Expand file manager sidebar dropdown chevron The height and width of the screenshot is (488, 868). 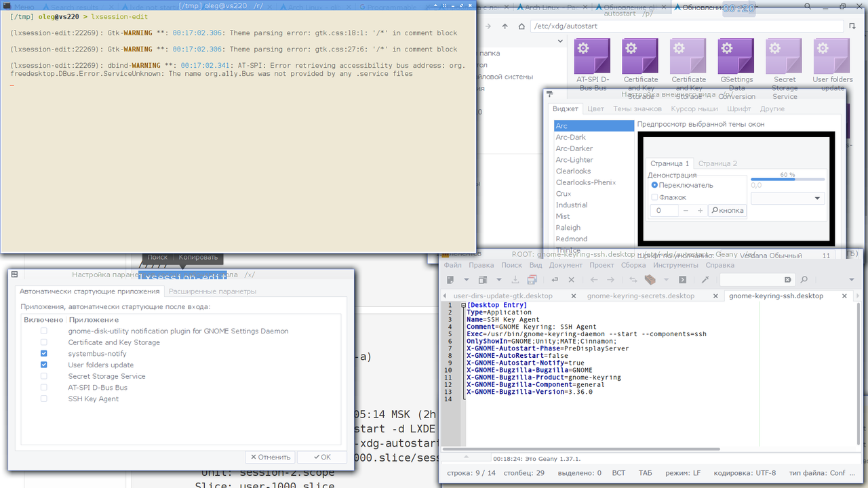[560, 41]
